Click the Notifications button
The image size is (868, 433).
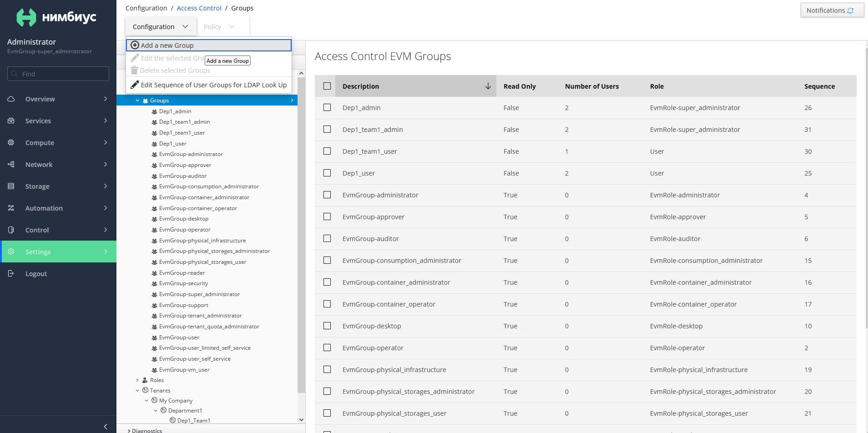coord(832,10)
